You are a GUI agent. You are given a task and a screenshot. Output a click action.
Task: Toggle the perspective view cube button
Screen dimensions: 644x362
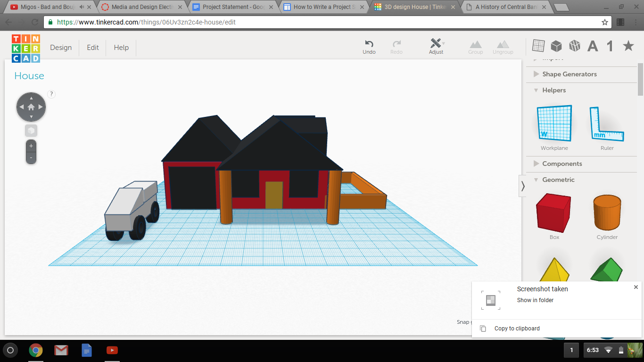31,131
